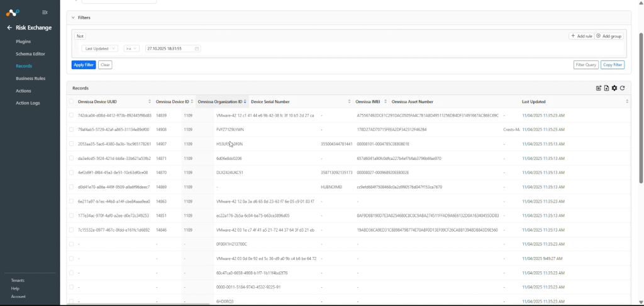Sort by Device Serial Number arrows
644x306 pixels.
tap(349, 101)
